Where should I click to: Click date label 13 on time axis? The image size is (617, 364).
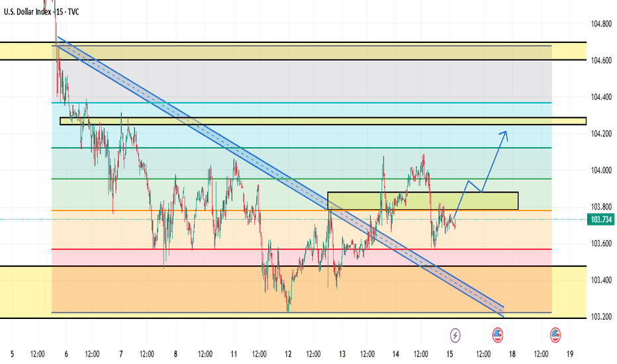pyautogui.click(x=342, y=354)
